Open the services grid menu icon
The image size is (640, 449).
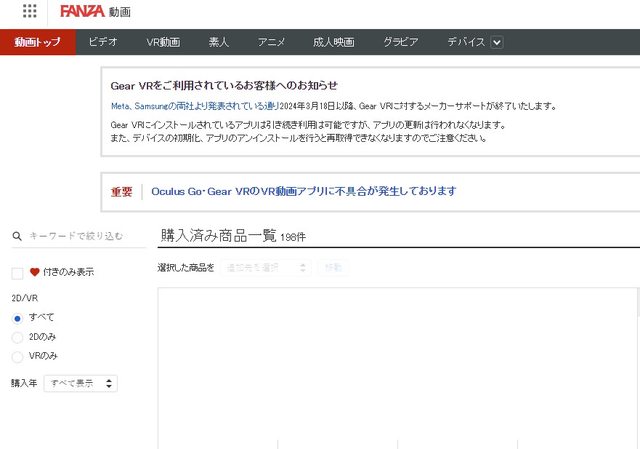[30, 11]
